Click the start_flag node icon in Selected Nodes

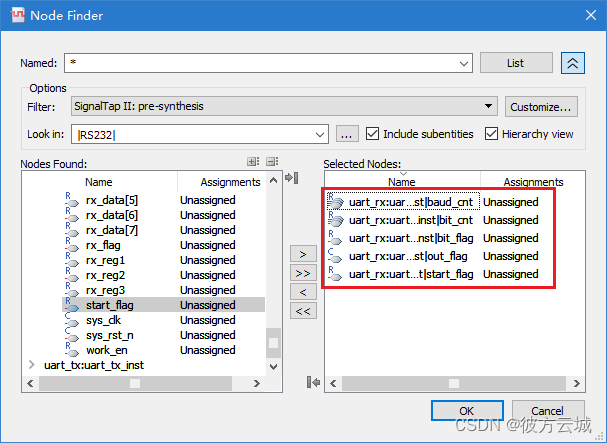point(335,274)
